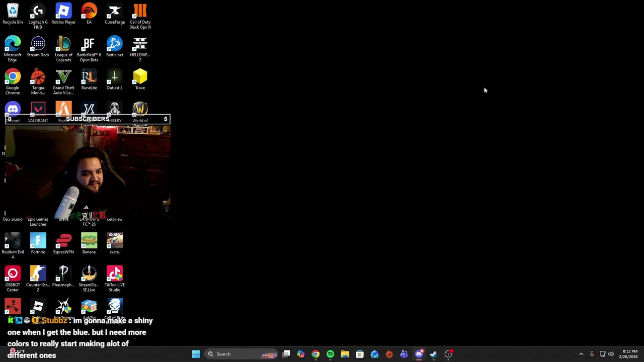
Task: Open Spotify from the taskbar
Action: click(330, 354)
